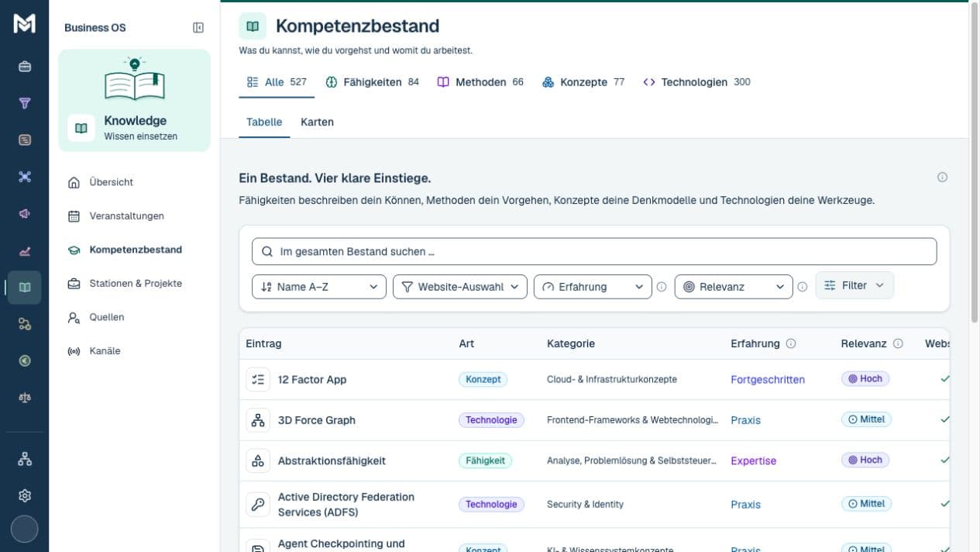Open the Website-Auswahl dropdown

click(460, 287)
